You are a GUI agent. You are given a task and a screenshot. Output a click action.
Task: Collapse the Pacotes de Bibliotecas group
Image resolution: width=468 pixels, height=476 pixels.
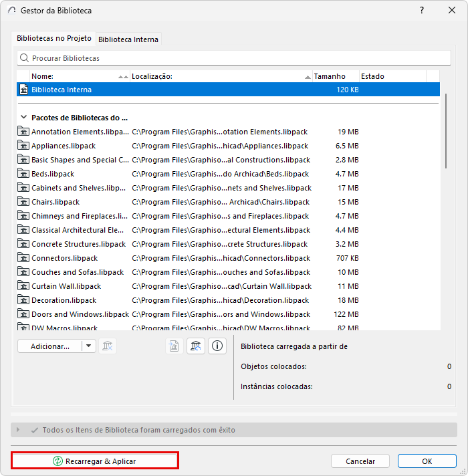23,117
